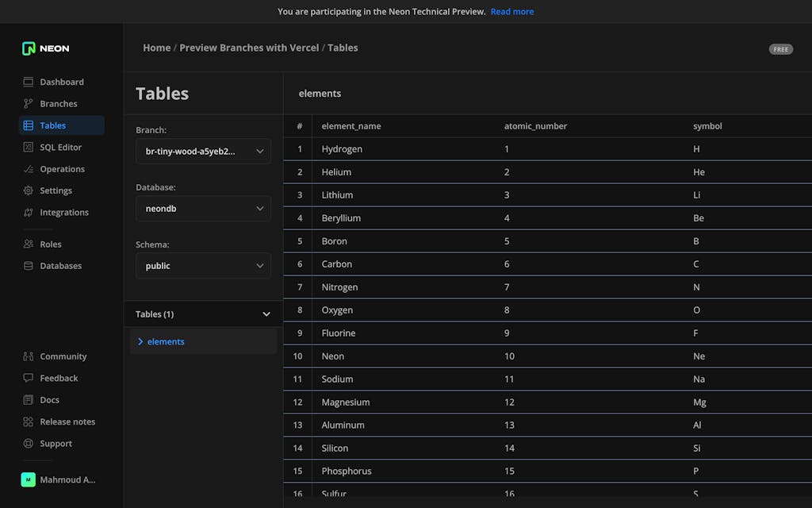
Task: Click the Branches sidebar icon
Action: click(29, 104)
